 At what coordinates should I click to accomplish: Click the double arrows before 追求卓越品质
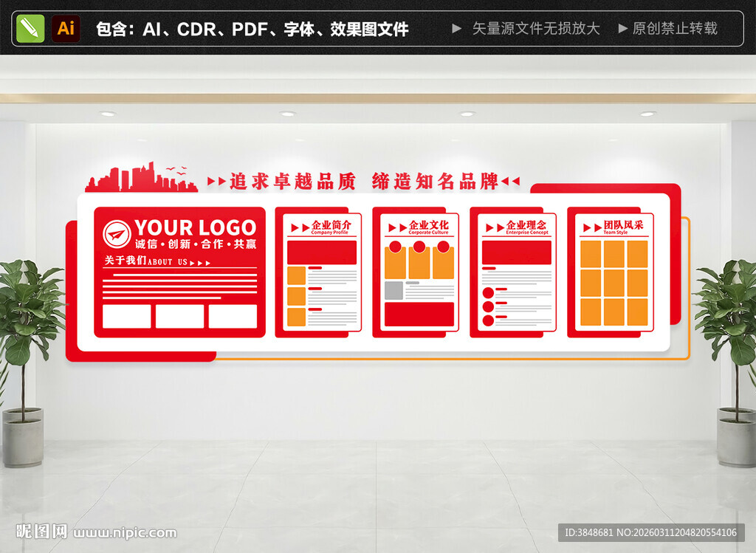pos(216,182)
